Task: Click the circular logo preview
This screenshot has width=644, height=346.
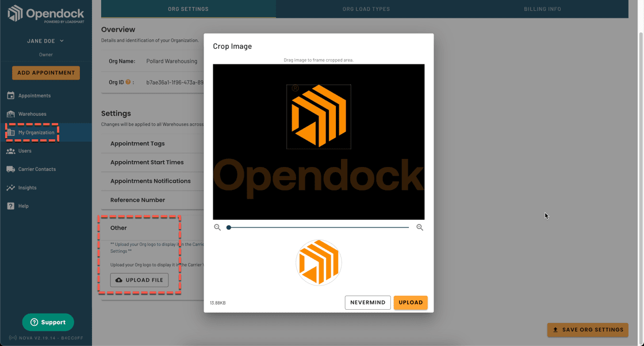Action: point(319,263)
